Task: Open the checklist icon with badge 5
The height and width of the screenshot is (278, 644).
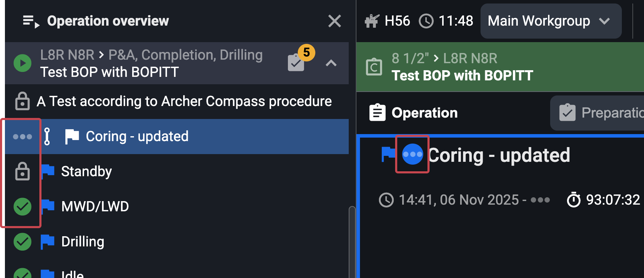Action: point(296,62)
